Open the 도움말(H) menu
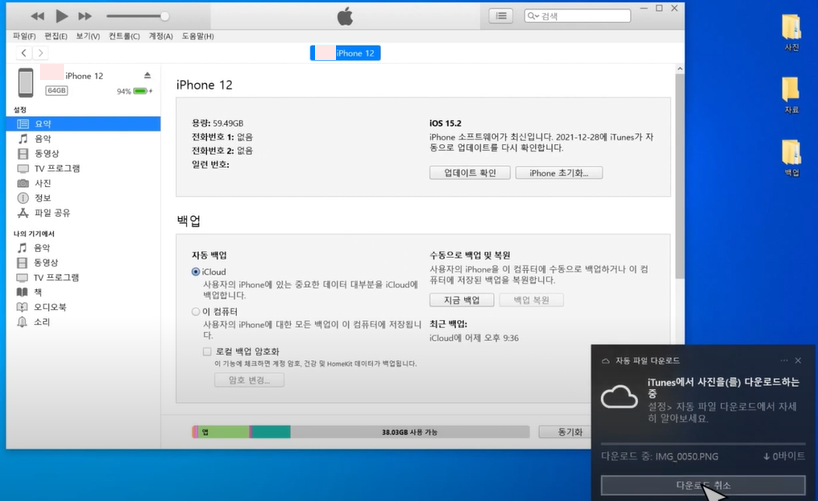Image resolution: width=818 pixels, height=501 pixels. (x=198, y=36)
